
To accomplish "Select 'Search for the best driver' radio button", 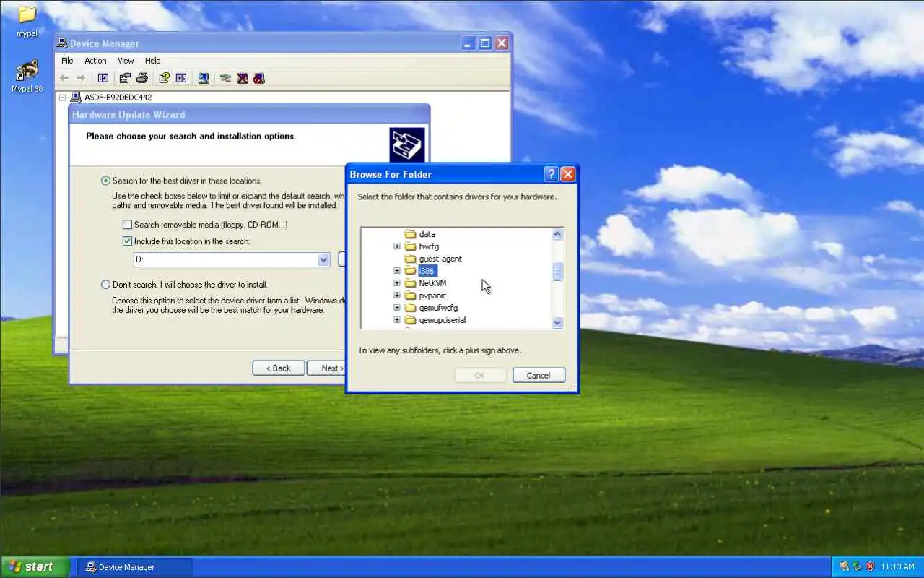I will [x=105, y=181].
